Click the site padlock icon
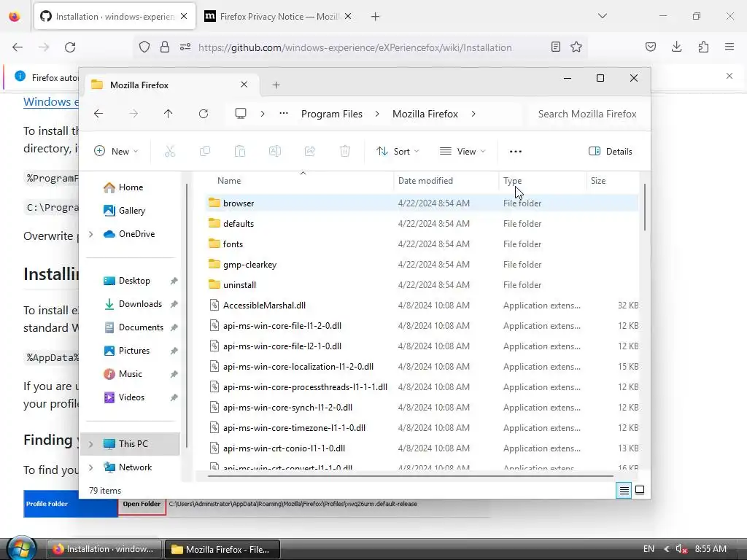Screen dimensions: 747x560 click(165, 47)
